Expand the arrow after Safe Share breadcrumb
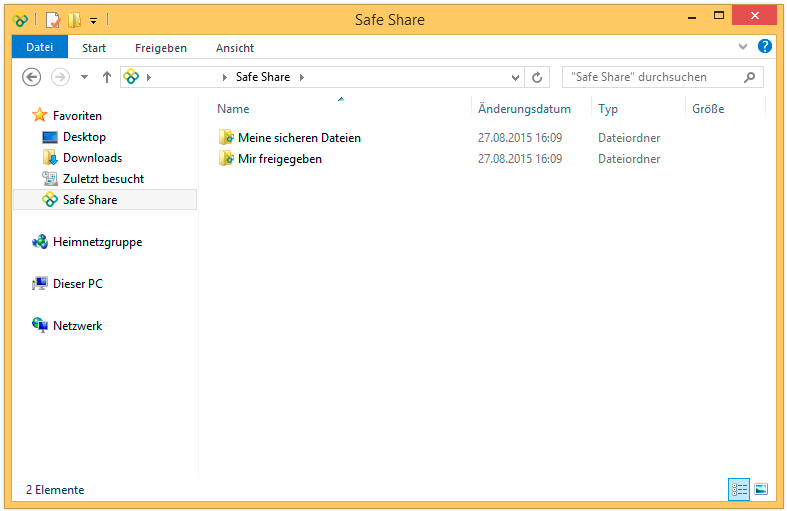This screenshot has height=511, width=787. (302, 77)
